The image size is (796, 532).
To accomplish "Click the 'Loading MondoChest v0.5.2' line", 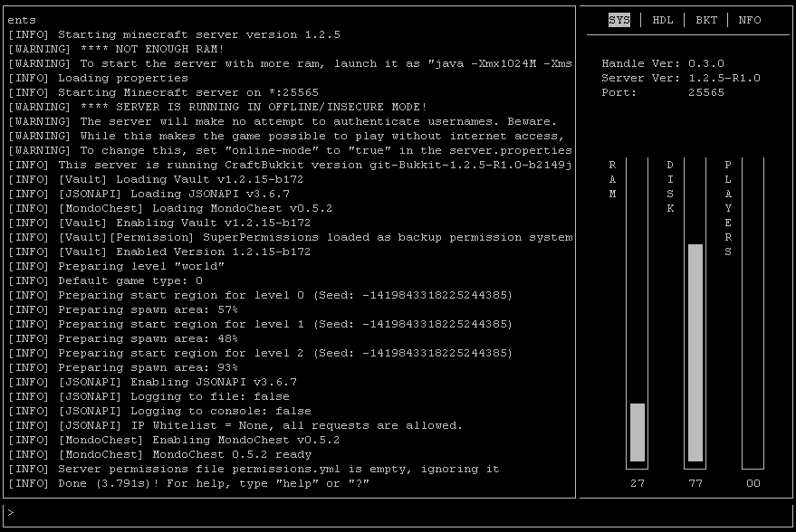I will point(170,208).
